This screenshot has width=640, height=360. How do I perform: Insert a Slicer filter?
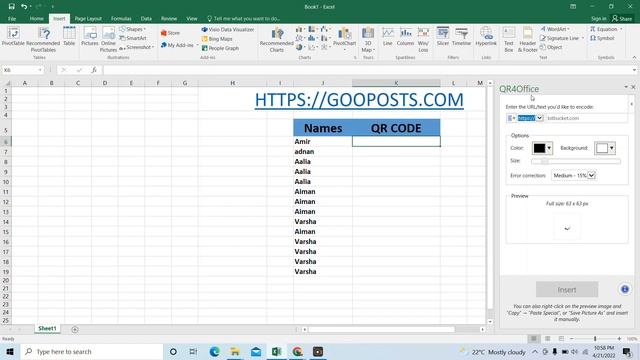(x=443, y=37)
